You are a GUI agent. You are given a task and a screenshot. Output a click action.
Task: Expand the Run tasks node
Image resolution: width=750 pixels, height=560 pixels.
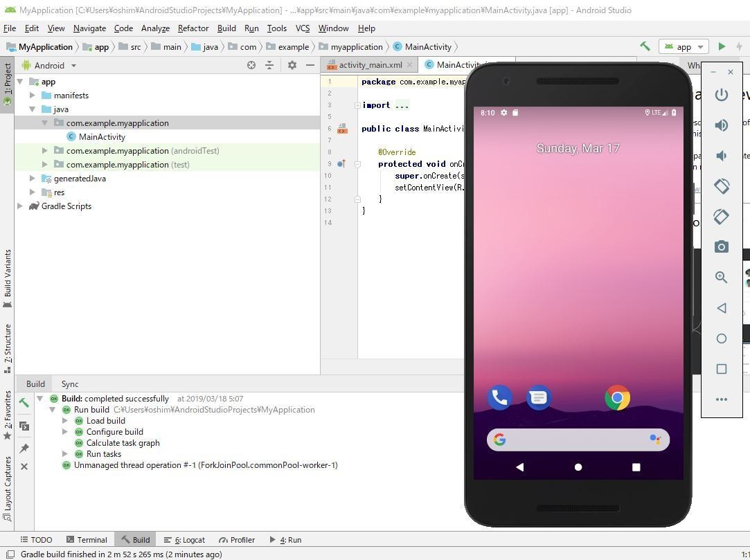[64, 454]
